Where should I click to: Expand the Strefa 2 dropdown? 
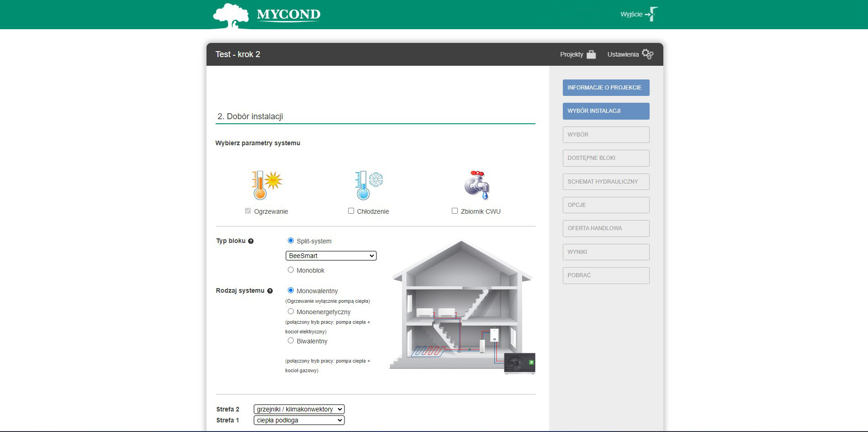(299, 409)
